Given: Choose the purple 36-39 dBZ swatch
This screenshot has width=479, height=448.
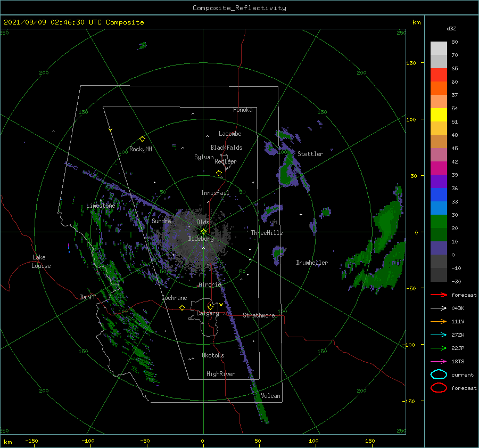Looking at the screenshot, I should 439,181.
